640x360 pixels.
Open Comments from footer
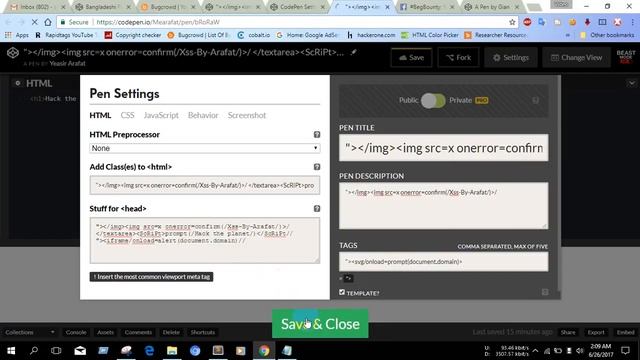(138, 332)
